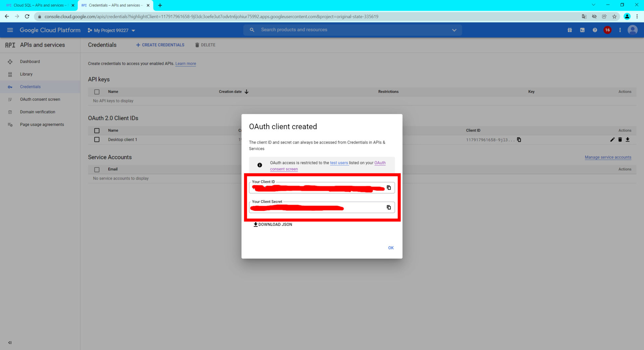Select all Service Accounts checkbox
Image resolution: width=644 pixels, height=350 pixels.
click(x=97, y=169)
